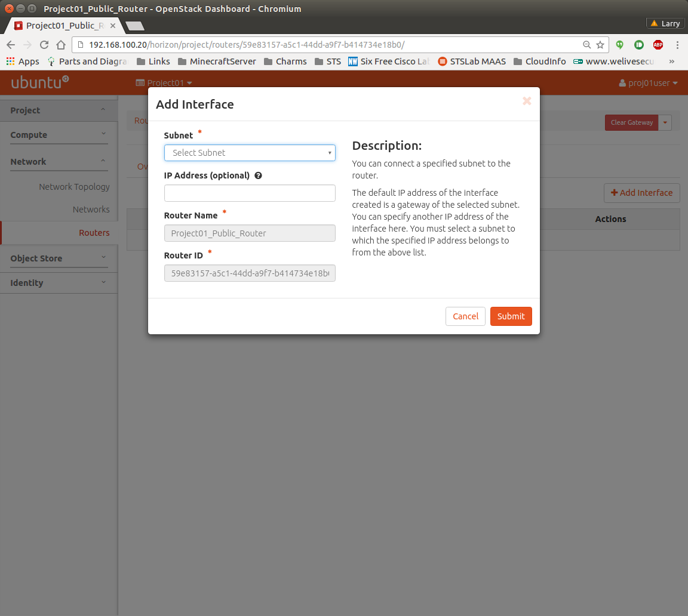
Task: Open the MinecraftServer bookmark folder
Action: point(217,61)
